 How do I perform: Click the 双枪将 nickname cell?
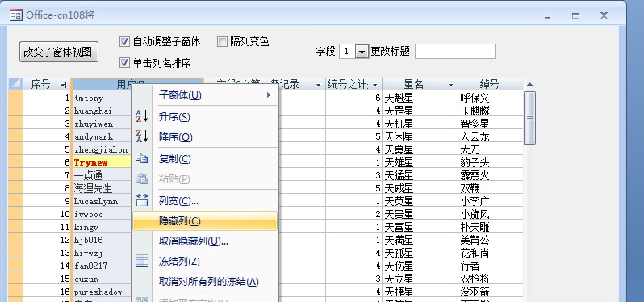(x=491, y=279)
